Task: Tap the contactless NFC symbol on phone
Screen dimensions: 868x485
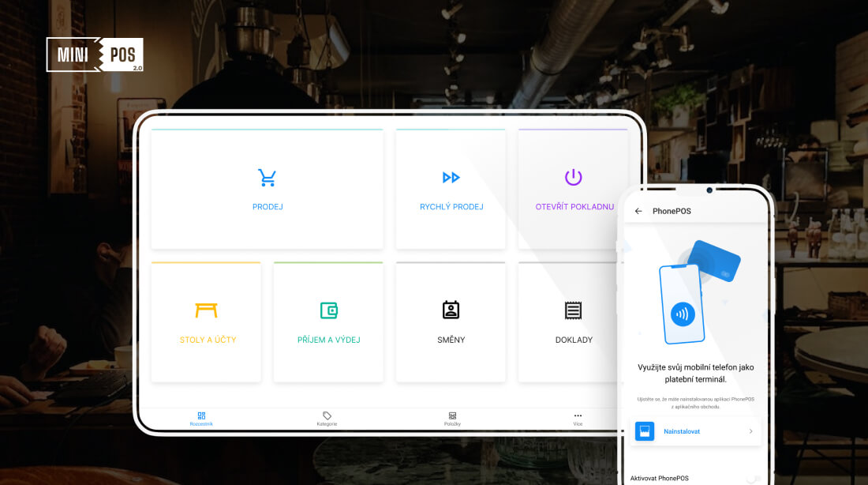Action: [682, 314]
